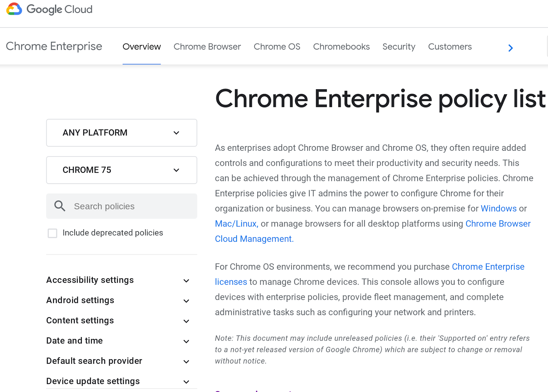Click the Date and time label
Viewport: 548px width, 392px height.
click(75, 341)
